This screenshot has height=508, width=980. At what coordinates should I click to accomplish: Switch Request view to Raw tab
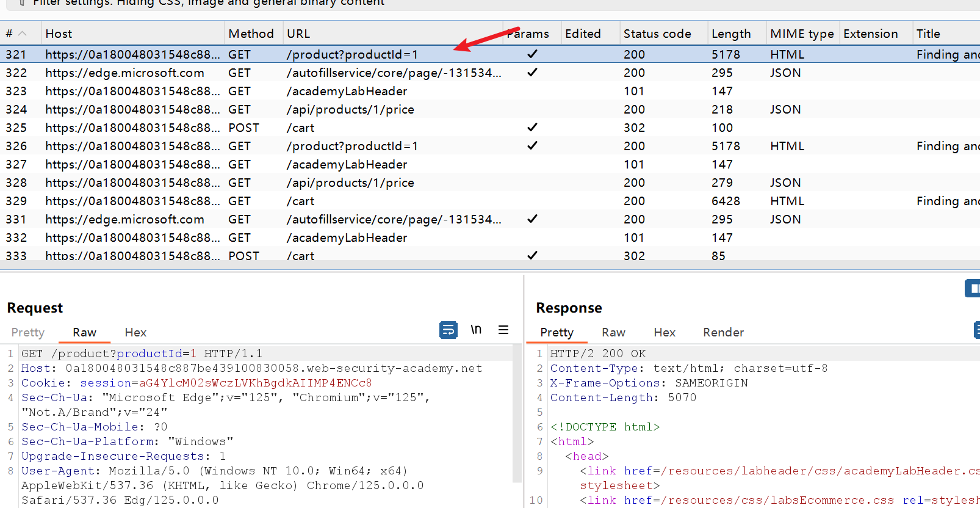[84, 332]
